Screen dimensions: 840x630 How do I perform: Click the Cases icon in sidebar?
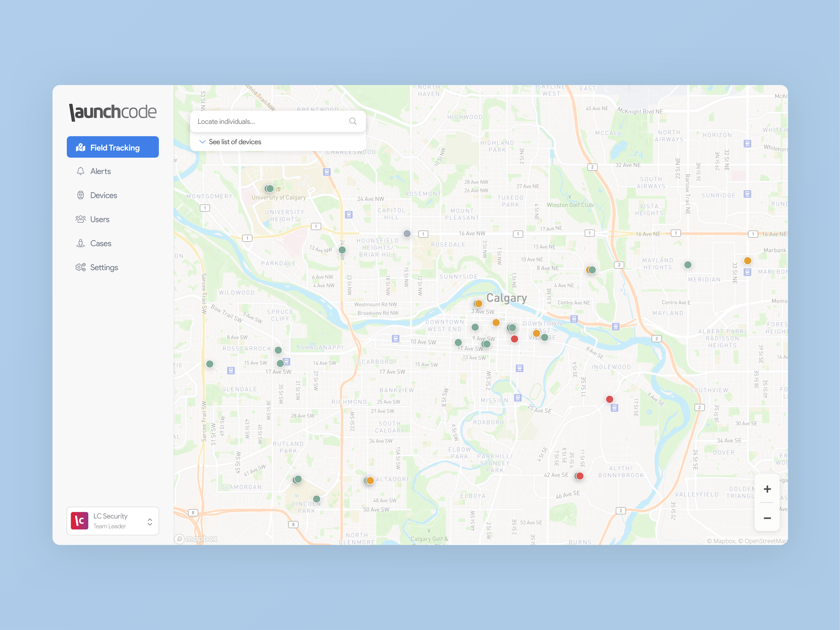(80, 243)
